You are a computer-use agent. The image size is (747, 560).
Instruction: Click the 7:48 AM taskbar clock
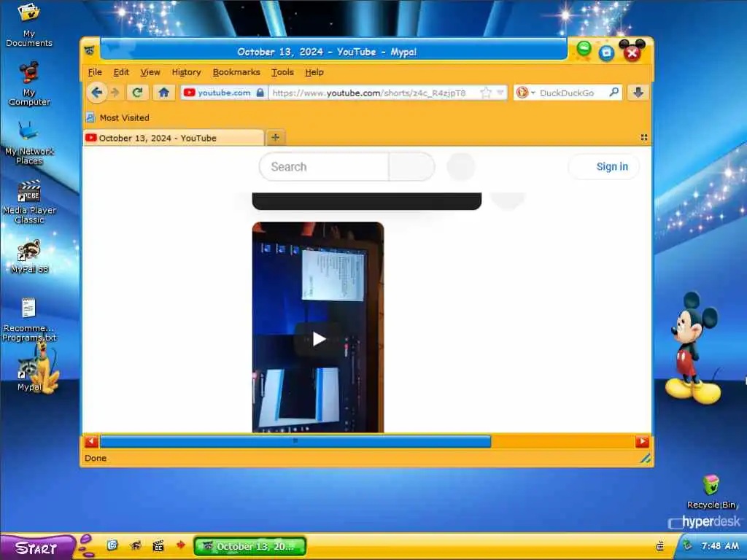point(720,545)
